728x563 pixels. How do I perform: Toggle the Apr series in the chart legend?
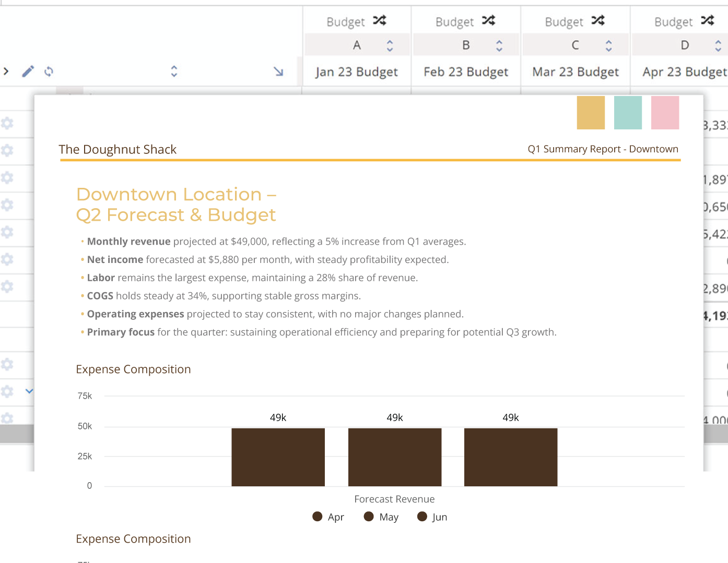328,517
